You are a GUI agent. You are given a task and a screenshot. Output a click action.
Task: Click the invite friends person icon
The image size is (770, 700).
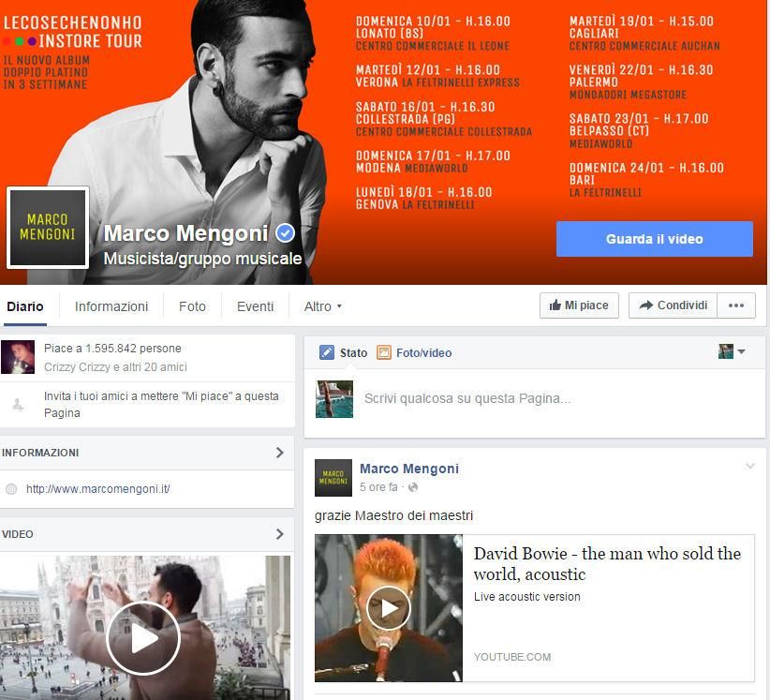pyautogui.click(x=17, y=404)
